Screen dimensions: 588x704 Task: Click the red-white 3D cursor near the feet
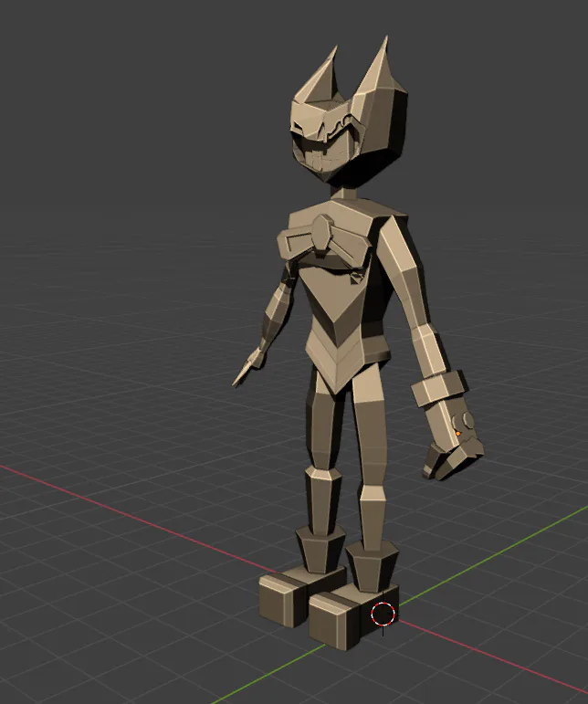pos(383,614)
